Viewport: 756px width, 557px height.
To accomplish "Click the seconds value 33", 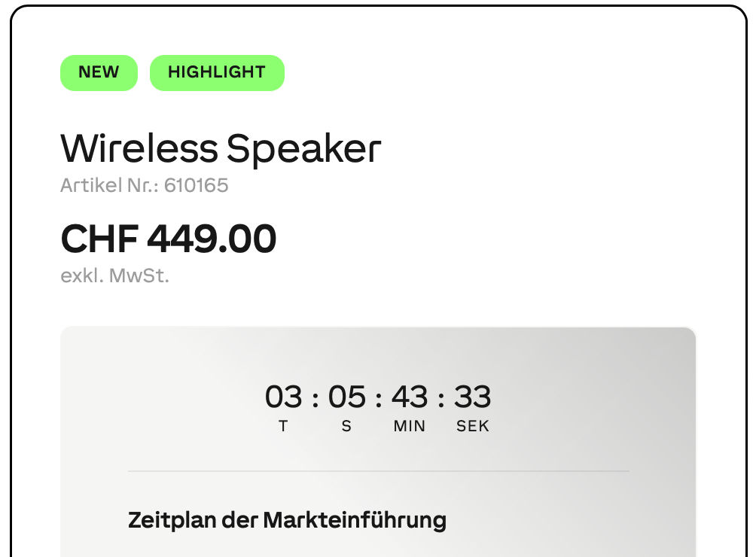I will coord(473,397).
